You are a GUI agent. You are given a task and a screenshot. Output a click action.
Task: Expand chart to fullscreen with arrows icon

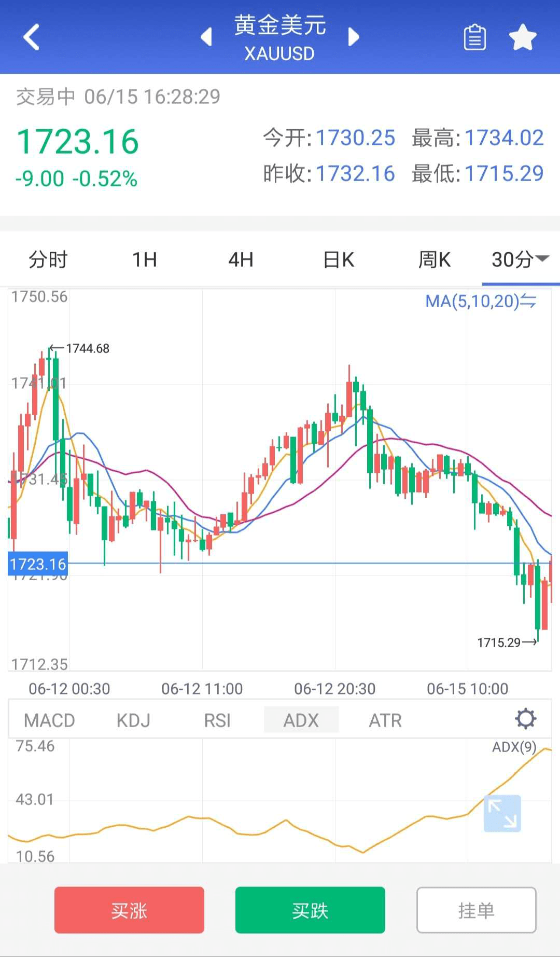point(502,813)
